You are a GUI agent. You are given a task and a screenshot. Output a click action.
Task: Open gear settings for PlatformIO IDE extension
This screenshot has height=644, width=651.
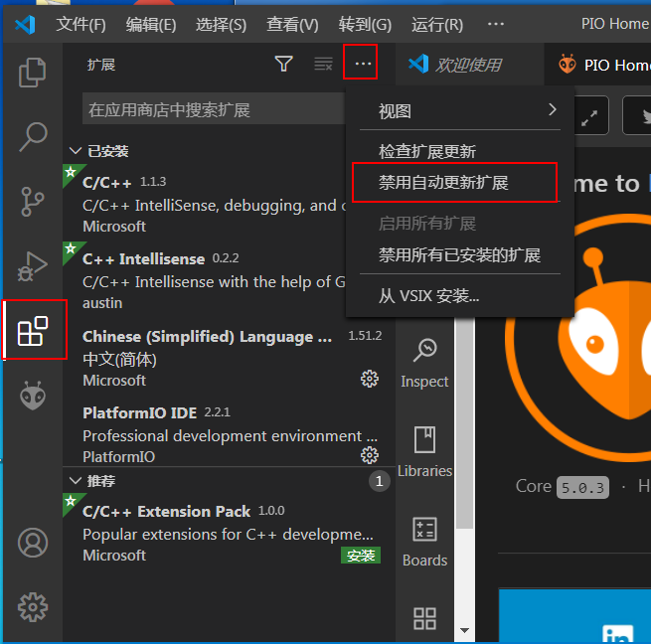pyautogui.click(x=369, y=455)
